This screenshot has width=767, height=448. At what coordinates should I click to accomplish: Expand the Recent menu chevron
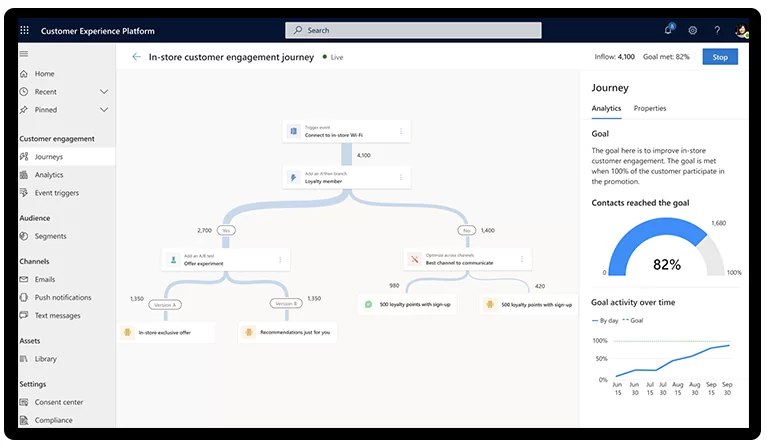[x=104, y=92]
